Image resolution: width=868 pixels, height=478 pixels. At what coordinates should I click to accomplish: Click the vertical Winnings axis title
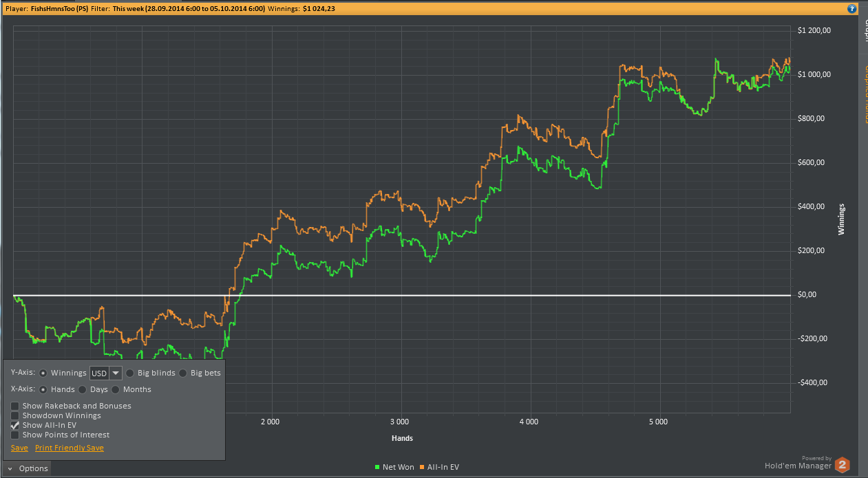(x=841, y=219)
